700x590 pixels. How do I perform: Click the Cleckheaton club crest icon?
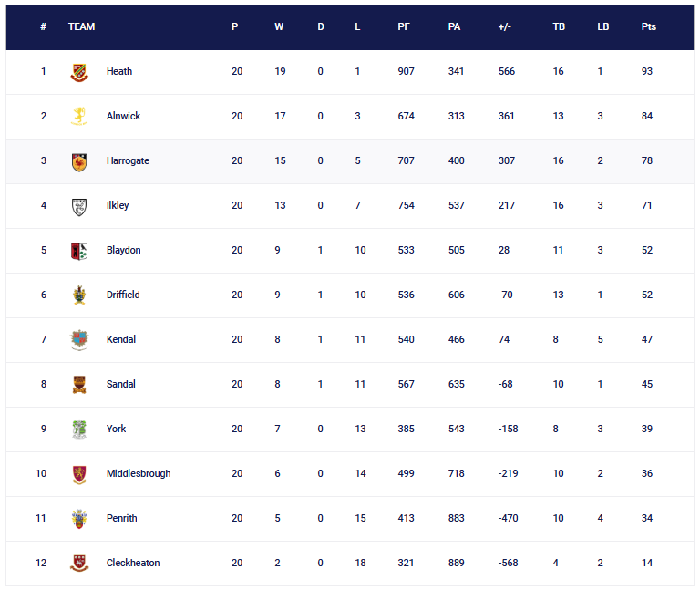pos(79,564)
